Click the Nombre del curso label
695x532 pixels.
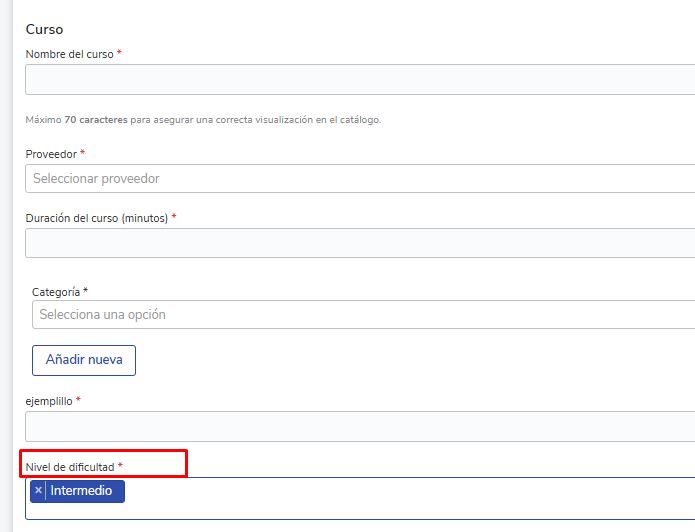[x=69, y=54]
